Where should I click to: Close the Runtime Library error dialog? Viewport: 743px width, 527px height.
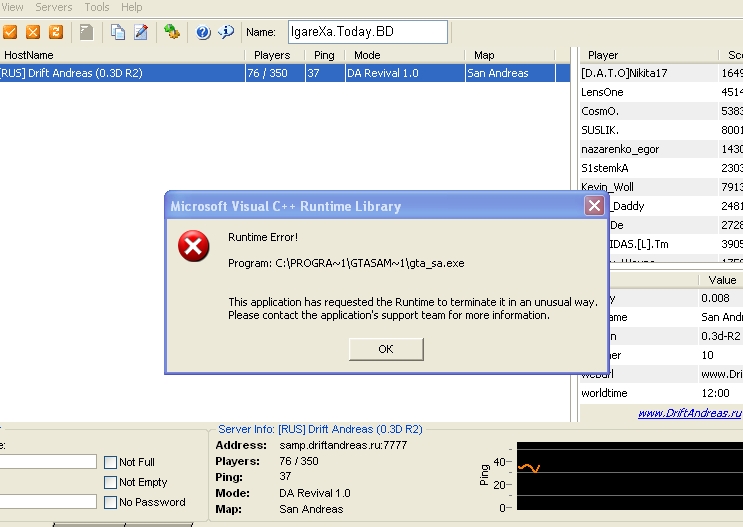[x=594, y=206]
